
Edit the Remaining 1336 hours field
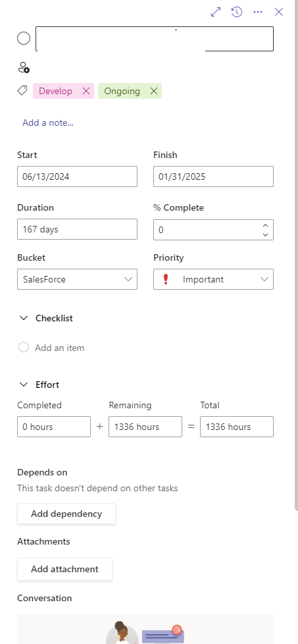click(145, 427)
